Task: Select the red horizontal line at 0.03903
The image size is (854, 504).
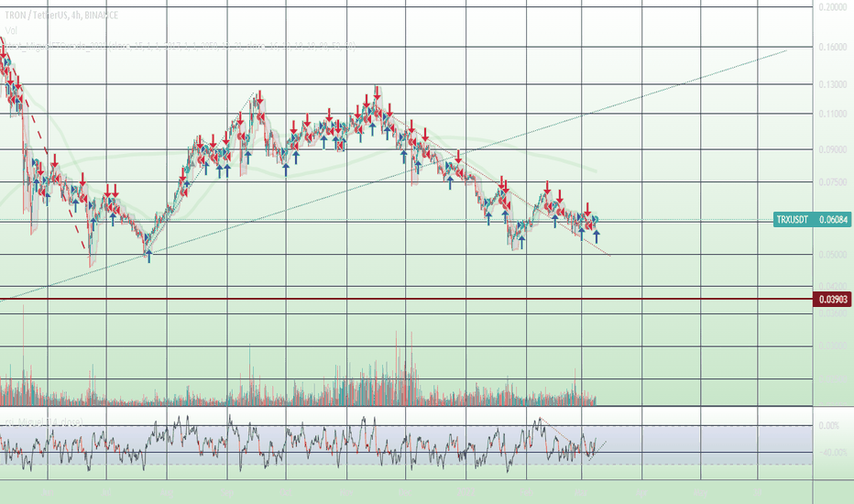Action: click(406, 299)
